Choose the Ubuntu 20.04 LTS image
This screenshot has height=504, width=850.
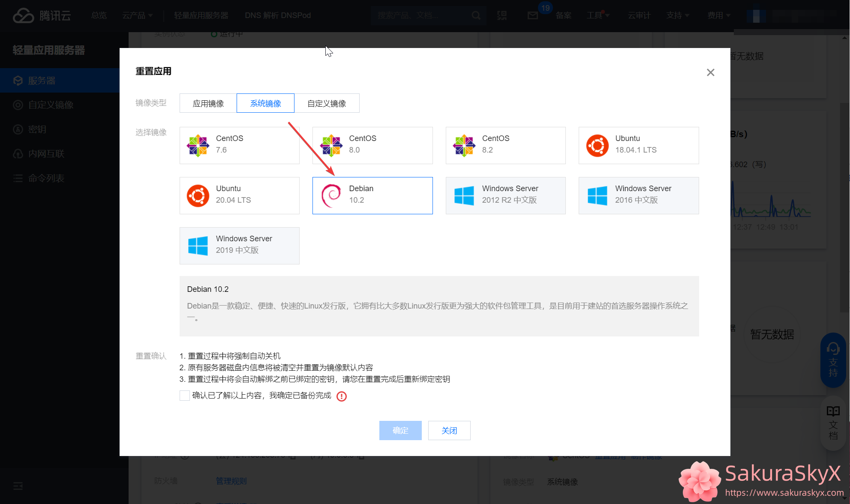239,195
